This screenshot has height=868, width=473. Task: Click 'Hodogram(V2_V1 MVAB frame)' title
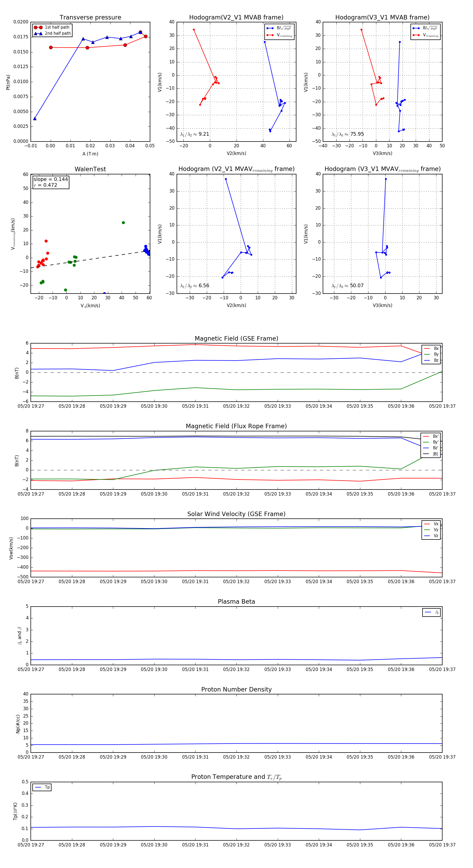pyautogui.click(x=236, y=18)
